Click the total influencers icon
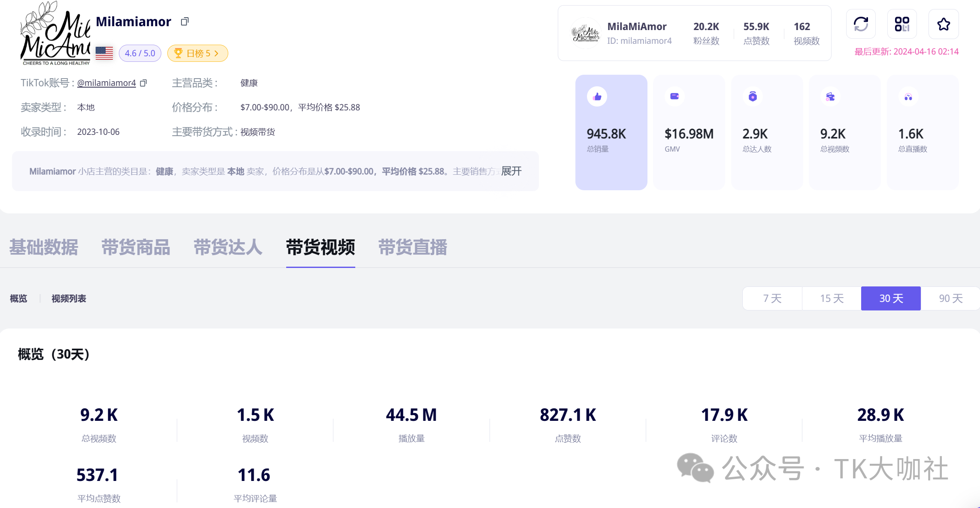Screen dimensions: 980x508 coord(753,97)
